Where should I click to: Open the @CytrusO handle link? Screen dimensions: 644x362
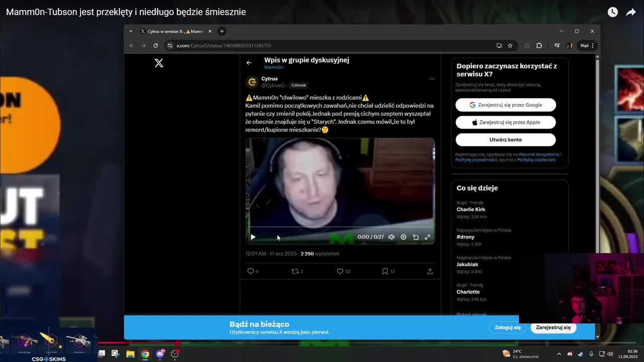pos(273,85)
